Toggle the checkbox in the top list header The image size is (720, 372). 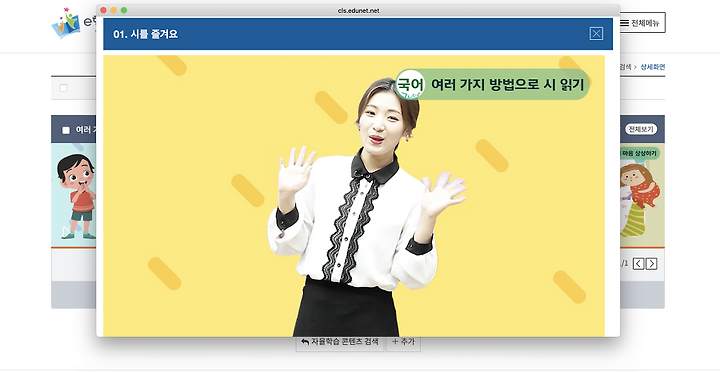(x=63, y=88)
